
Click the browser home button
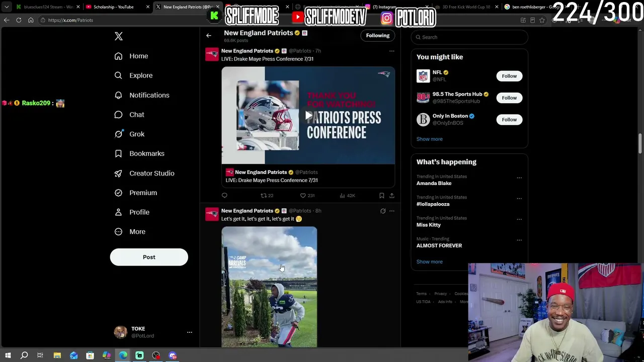click(x=31, y=20)
